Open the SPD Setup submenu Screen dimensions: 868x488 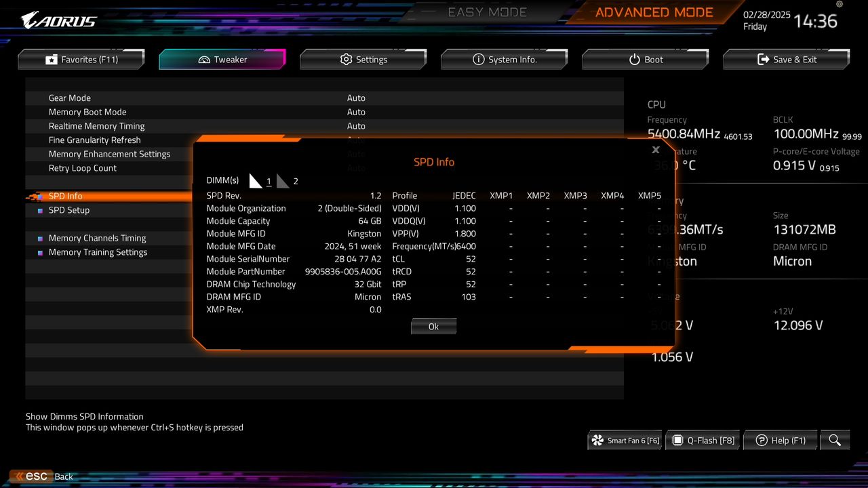click(69, 210)
